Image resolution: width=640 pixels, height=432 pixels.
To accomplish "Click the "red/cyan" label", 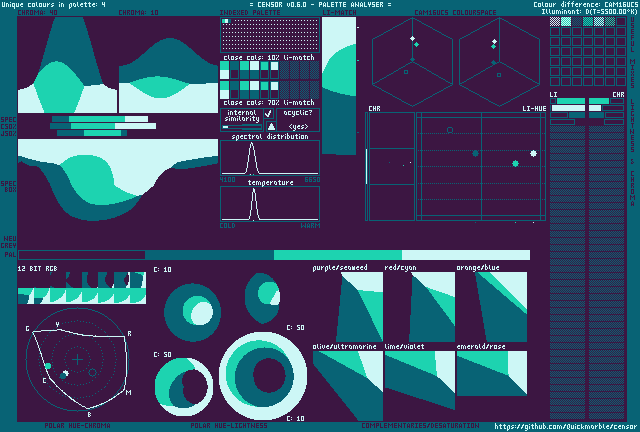I will click(x=400, y=268).
